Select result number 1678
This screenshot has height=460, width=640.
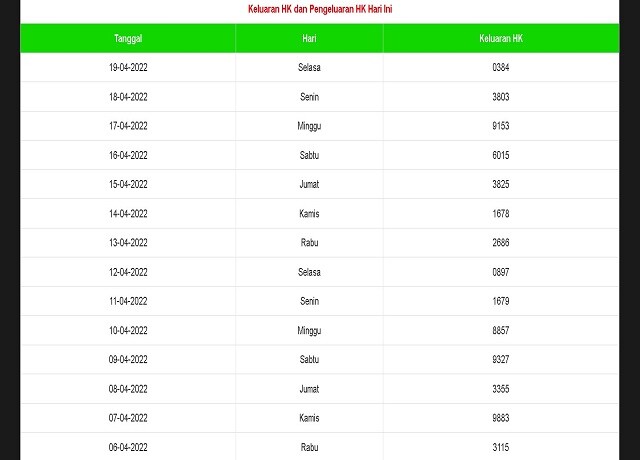point(501,213)
